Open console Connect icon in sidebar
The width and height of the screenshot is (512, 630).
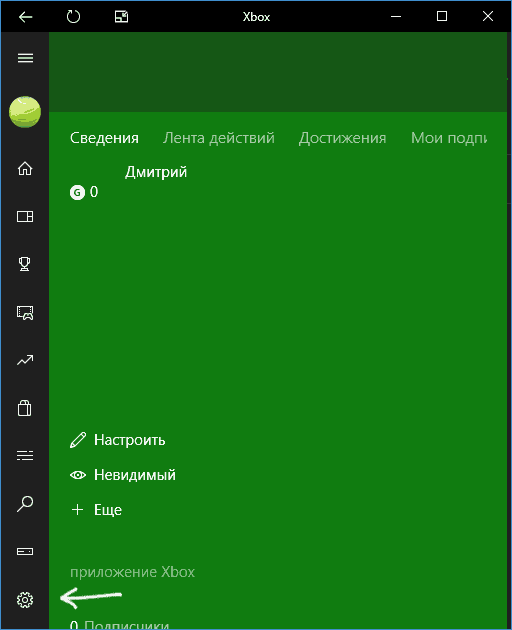[x=25, y=551]
